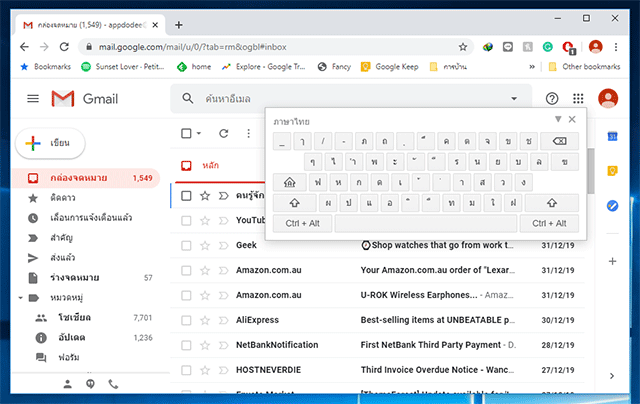640x404 pixels.
Task: Click the green Grammarly extension icon
Action: point(547,47)
